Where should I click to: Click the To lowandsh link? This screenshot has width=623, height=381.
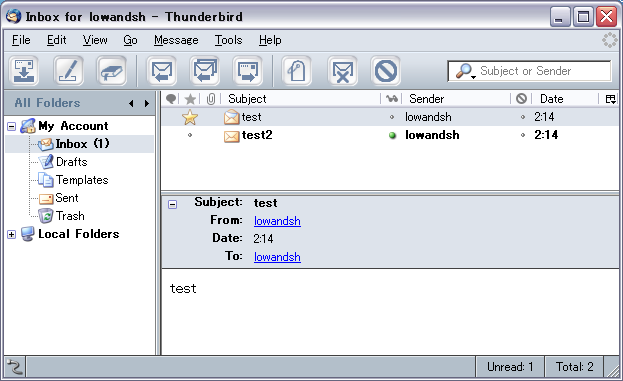point(277,257)
